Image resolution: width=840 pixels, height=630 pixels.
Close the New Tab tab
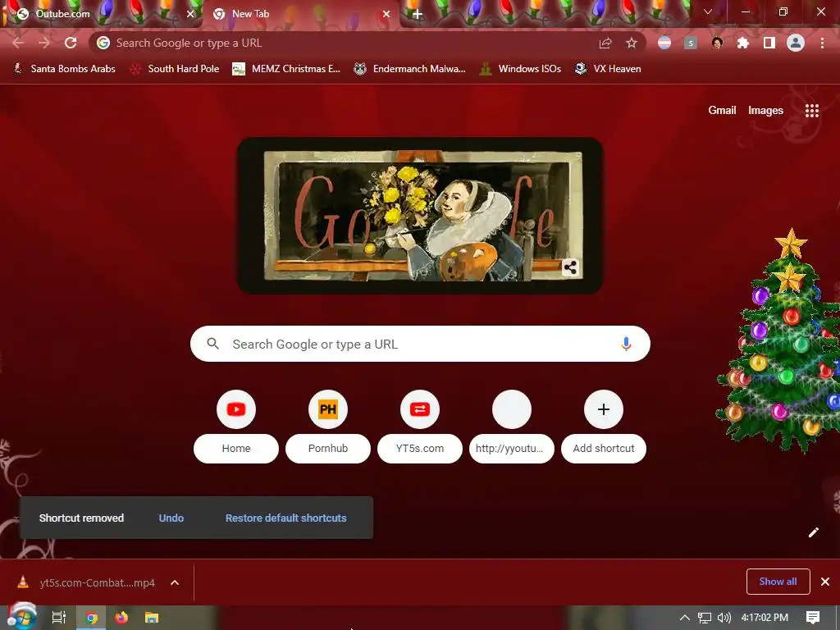click(386, 14)
